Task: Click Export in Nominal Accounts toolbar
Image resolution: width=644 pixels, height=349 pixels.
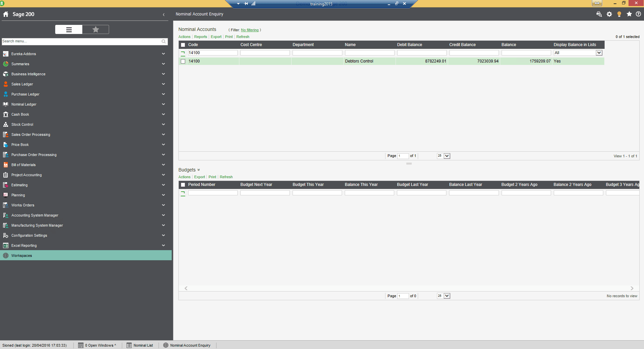Action: tap(216, 37)
